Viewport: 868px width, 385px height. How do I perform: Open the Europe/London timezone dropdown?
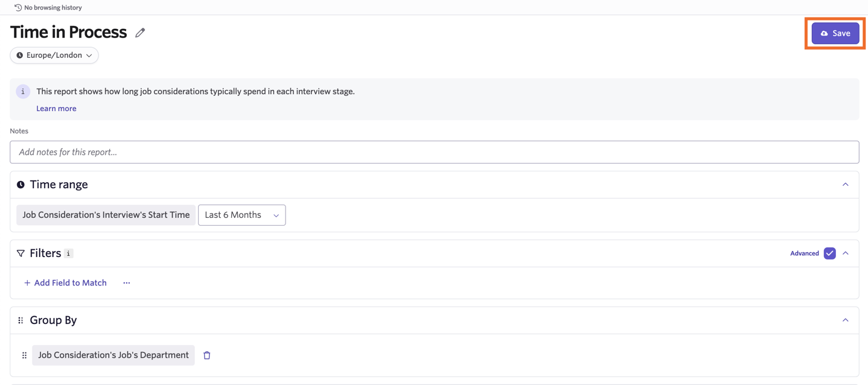[x=54, y=55]
